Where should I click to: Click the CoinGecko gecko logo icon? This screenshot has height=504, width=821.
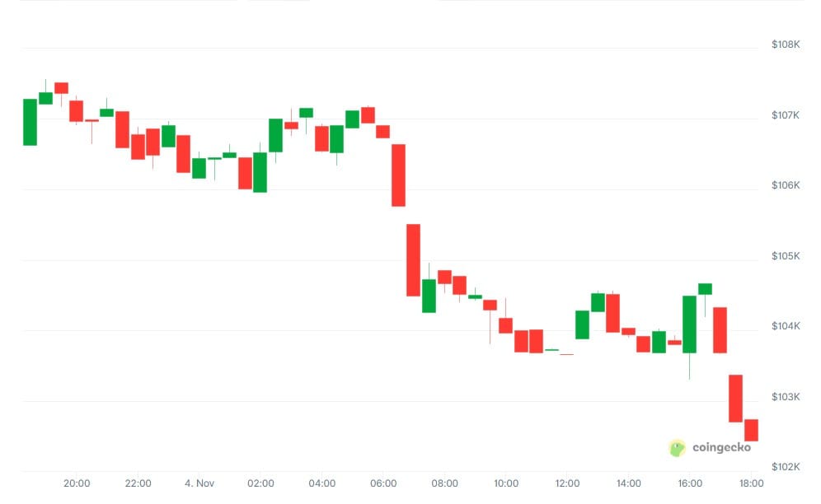(678, 448)
